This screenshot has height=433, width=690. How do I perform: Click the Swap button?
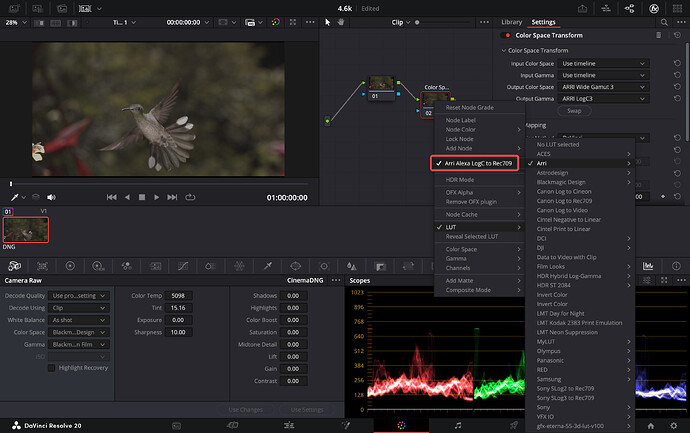pyautogui.click(x=574, y=111)
